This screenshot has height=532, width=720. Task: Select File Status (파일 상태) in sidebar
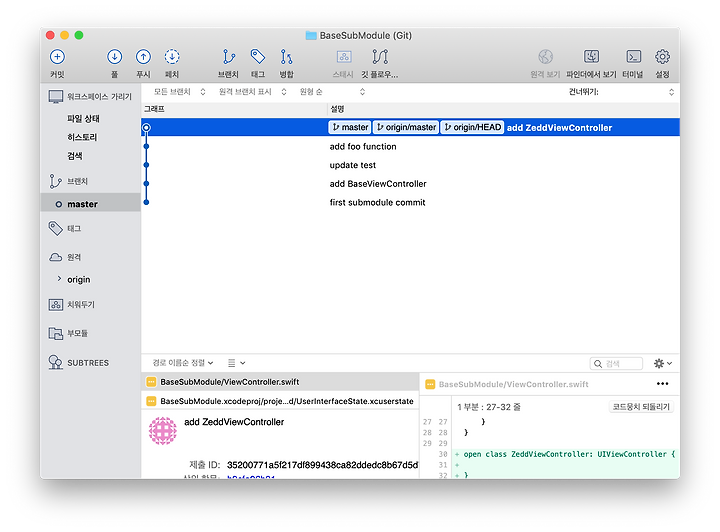pos(83,118)
